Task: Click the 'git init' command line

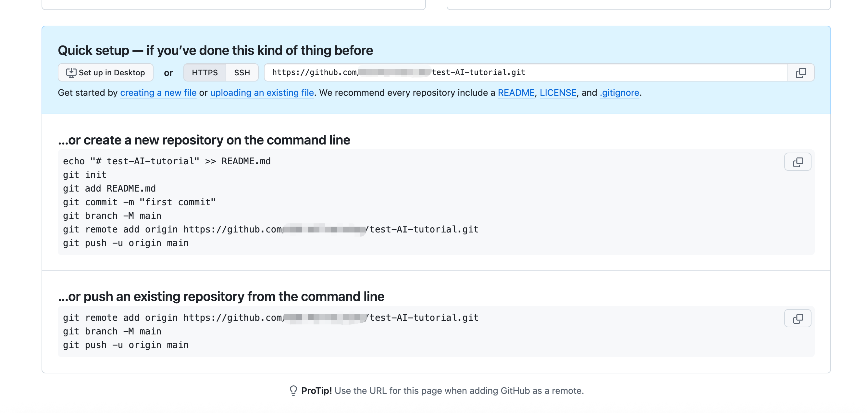Action: coord(85,175)
